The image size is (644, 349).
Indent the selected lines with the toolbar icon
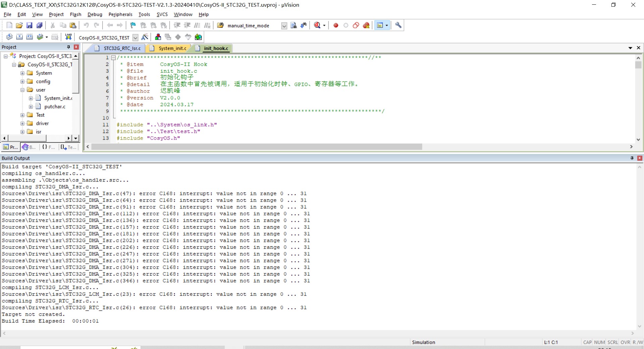coord(177,26)
